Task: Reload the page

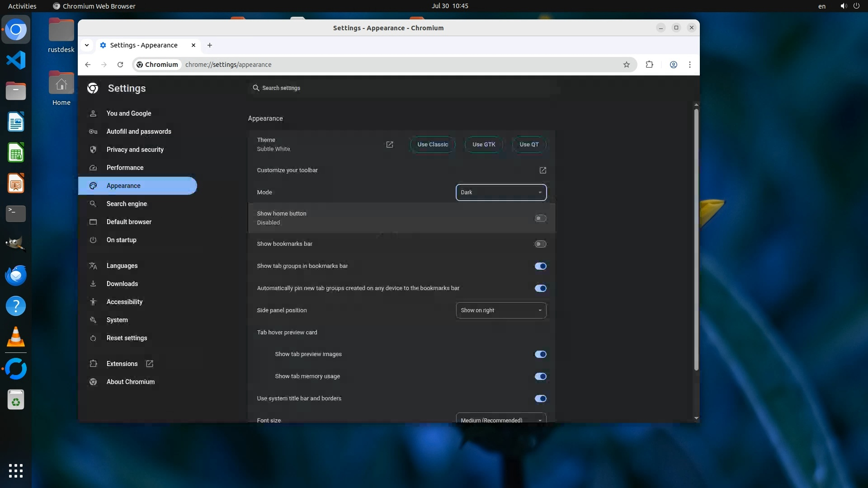Action: pyautogui.click(x=120, y=65)
